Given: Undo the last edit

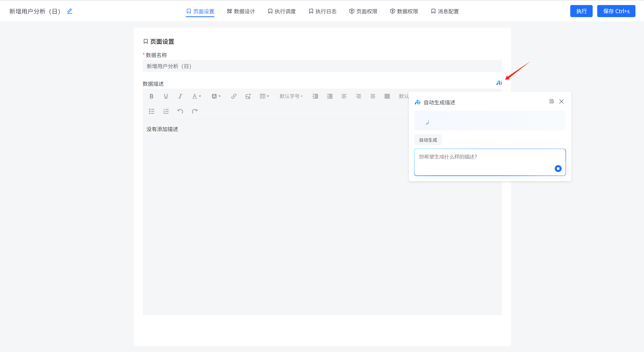Looking at the screenshot, I should coord(180,111).
